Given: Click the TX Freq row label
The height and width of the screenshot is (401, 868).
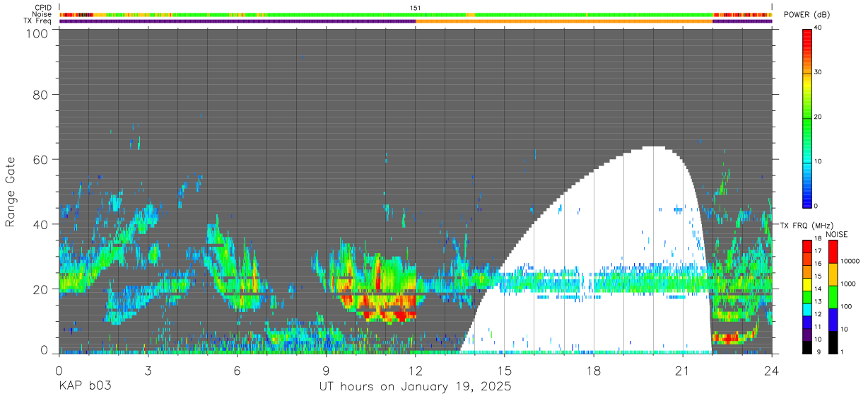Looking at the screenshot, I should pyautogui.click(x=38, y=21).
